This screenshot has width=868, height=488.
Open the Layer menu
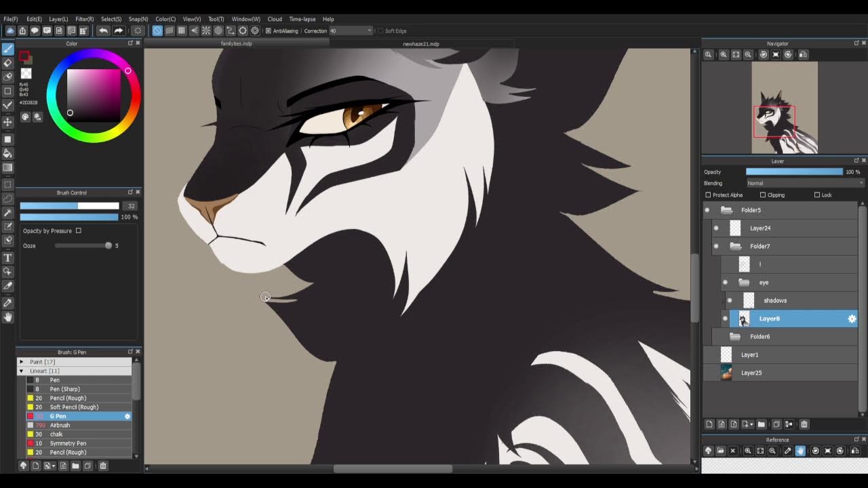click(x=58, y=19)
